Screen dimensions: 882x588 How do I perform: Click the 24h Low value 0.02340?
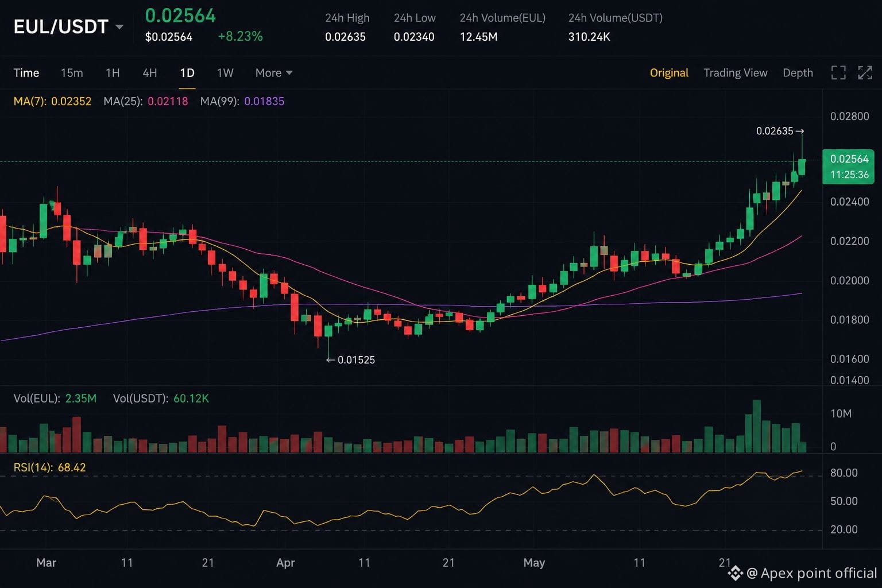[414, 37]
